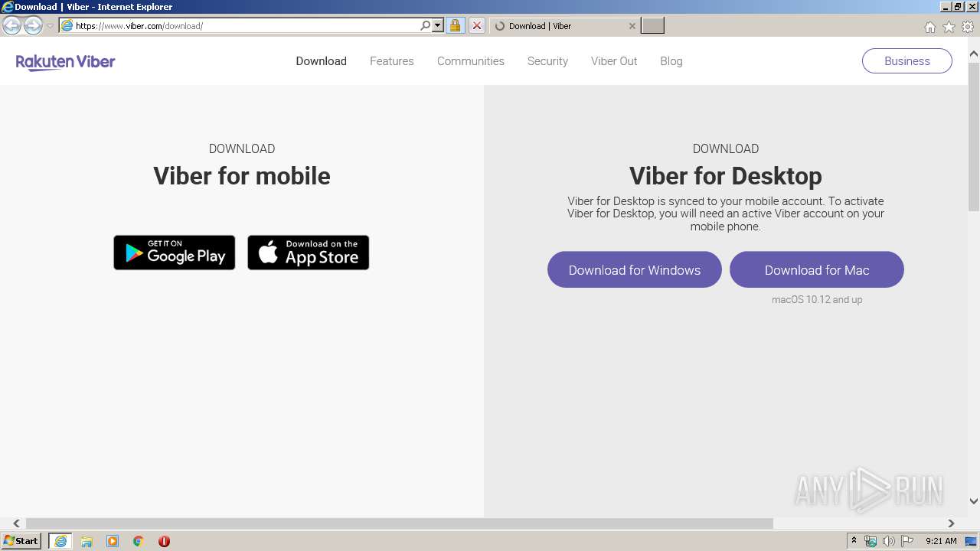Click the search magnifier in address bar
The height and width of the screenshot is (551, 980).
(x=426, y=26)
